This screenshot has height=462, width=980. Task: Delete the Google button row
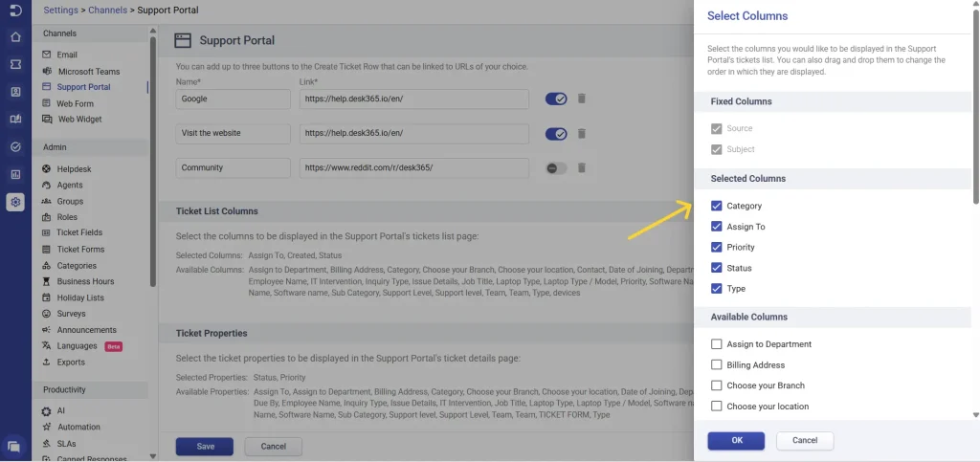pyautogui.click(x=581, y=99)
